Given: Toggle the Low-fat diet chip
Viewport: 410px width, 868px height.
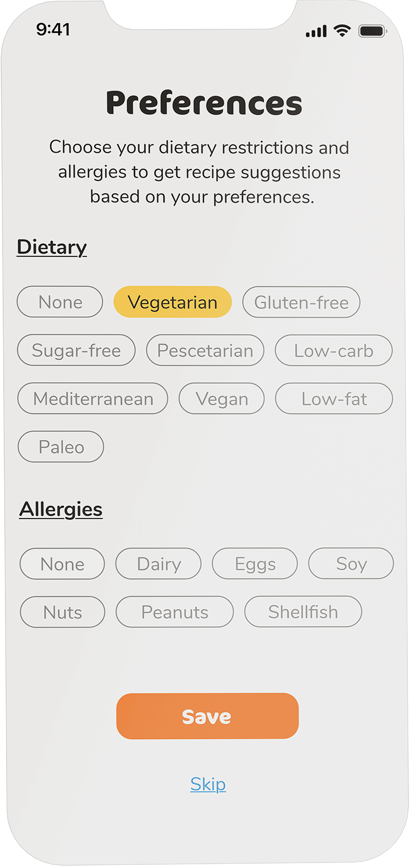Looking at the screenshot, I should (x=334, y=399).
